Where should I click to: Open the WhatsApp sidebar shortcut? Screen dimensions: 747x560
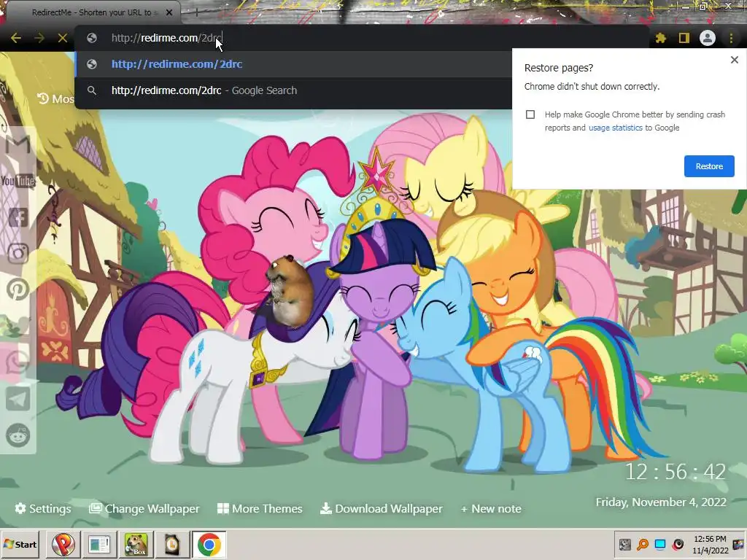[x=18, y=362]
